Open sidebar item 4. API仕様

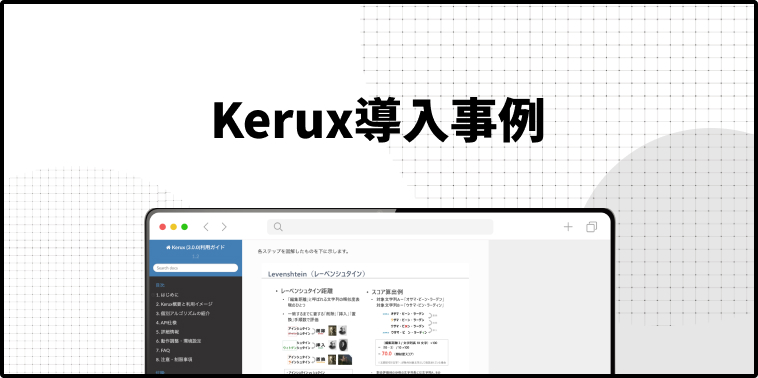point(166,322)
